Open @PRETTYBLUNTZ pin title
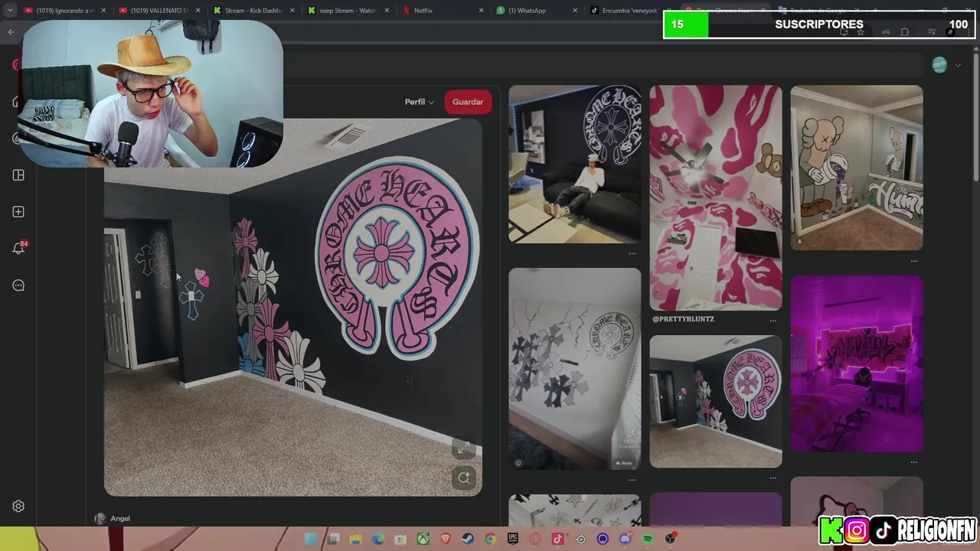 [683, 318]
